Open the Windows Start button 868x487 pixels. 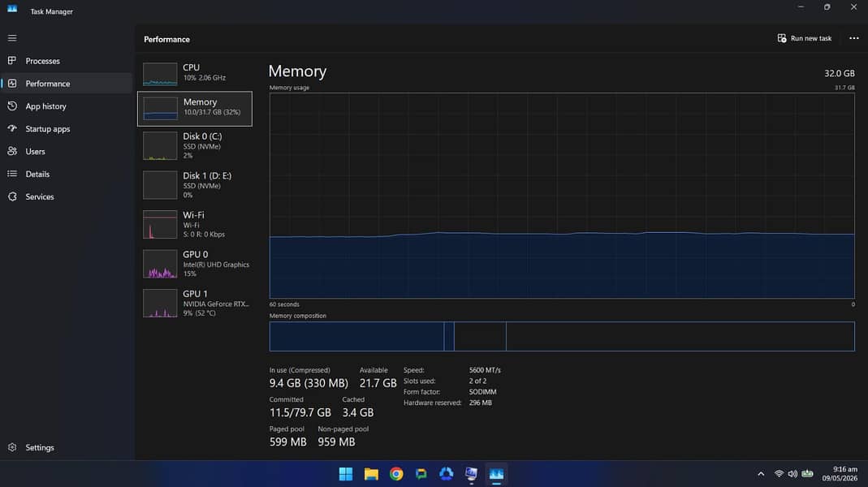[346, 474]
